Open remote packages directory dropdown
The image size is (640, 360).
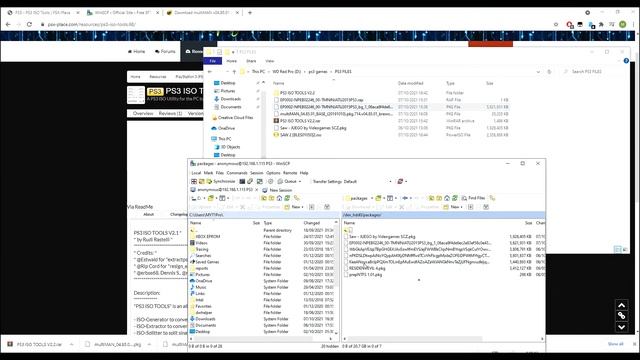[359, 198]
